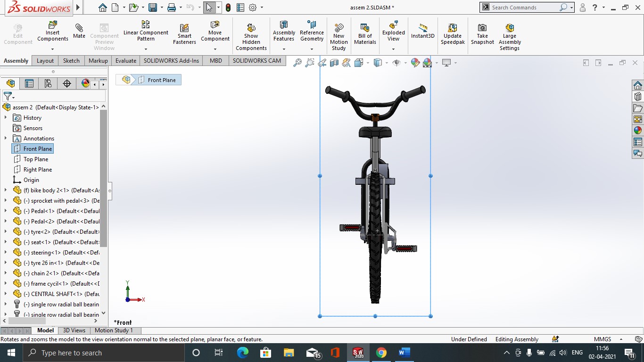
Task: Open the PropertyManager tab icon
Action: pyautogui.click(x=29, y=83)
